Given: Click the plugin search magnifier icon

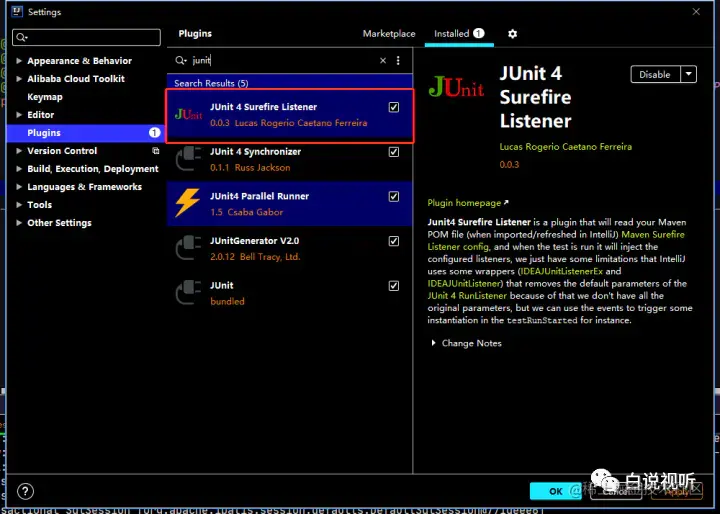Looking at the screenshot, I should [180, 60].
